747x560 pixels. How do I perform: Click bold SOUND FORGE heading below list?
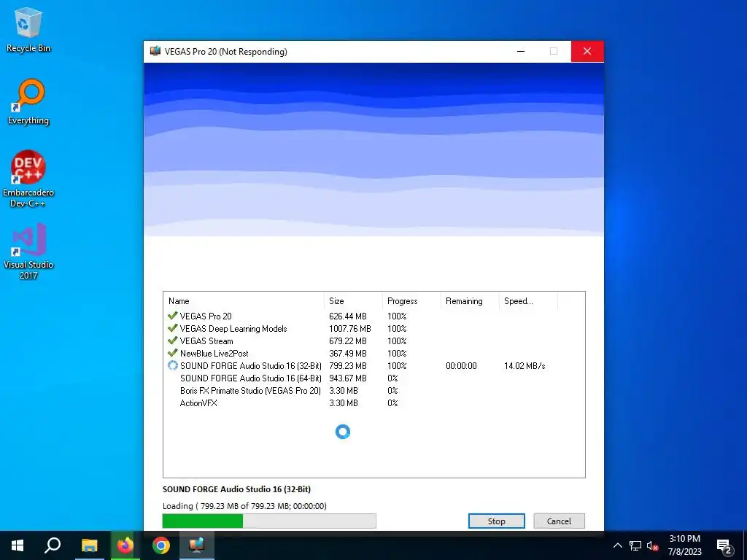[236, 489]
